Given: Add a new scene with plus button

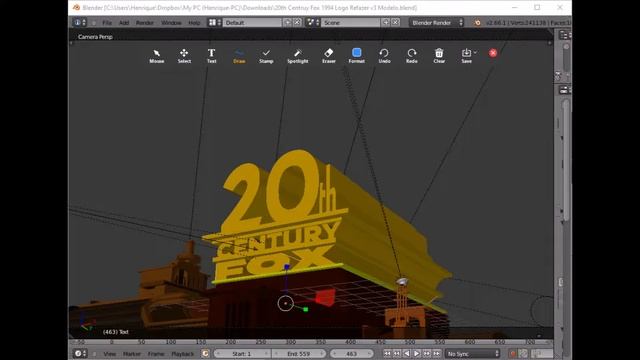Looking at the screenshot, I should [386, 22].
